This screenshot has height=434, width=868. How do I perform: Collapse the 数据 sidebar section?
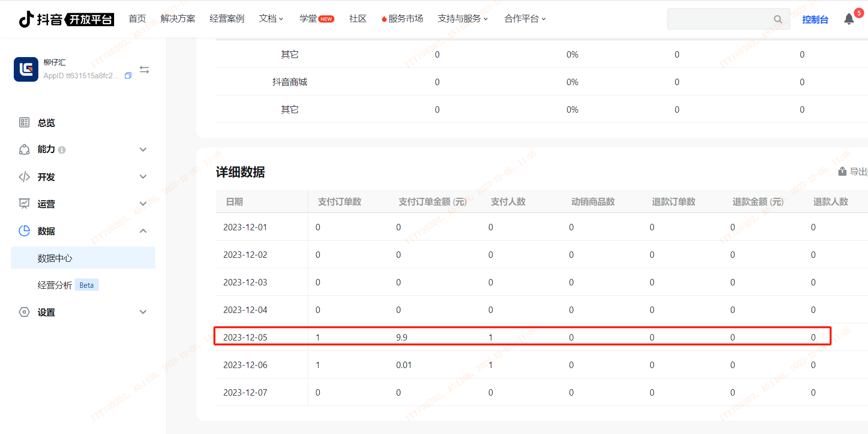[x=143, y=231]
